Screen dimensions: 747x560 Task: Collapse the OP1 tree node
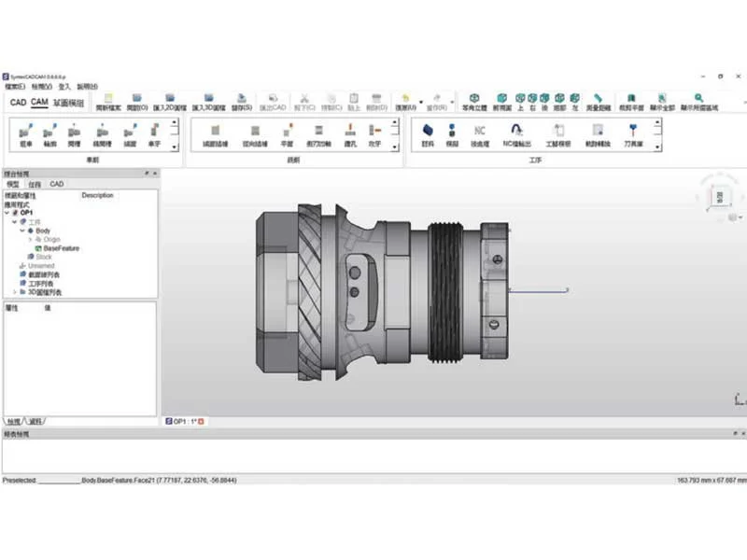(7, 213)
